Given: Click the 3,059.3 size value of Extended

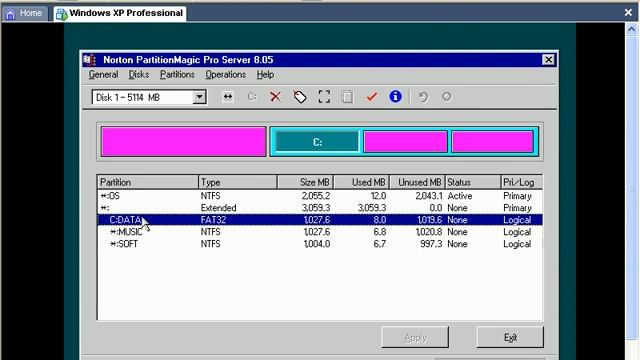Looking at the screenshot, I should [316, 208].
